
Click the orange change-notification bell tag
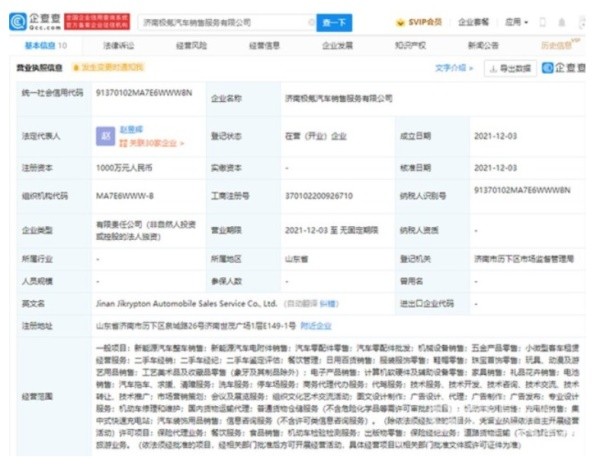pyautogui.click(x=108, y=68)
